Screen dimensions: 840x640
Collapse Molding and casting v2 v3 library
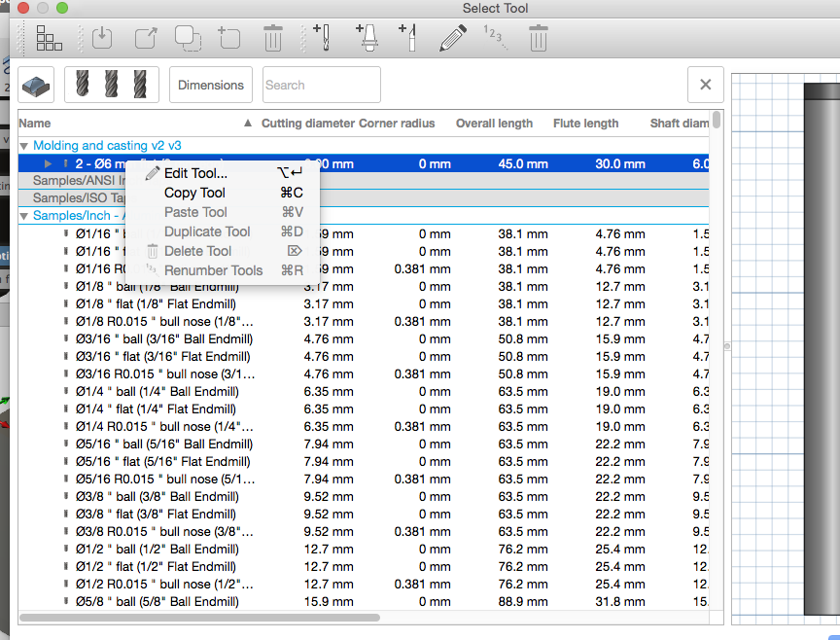[x=23, y=146]
